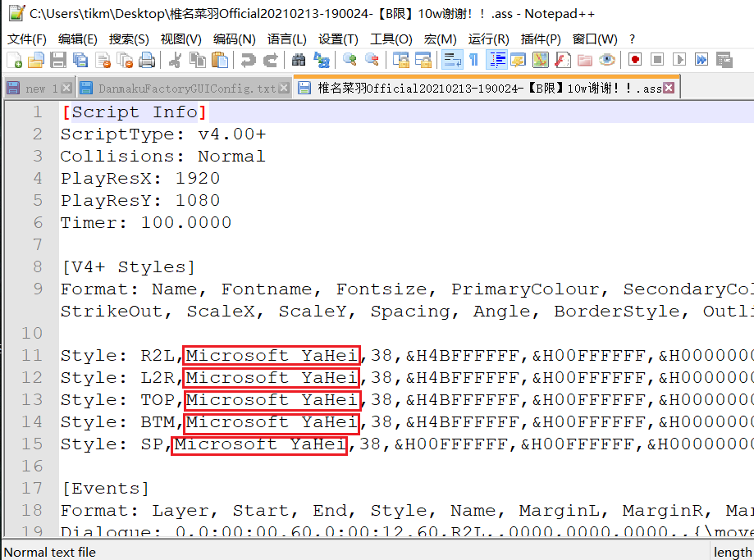This screenshot has width=754, height=560.
Task: Open the 运行(R) menu
Action: pos(489,38)
